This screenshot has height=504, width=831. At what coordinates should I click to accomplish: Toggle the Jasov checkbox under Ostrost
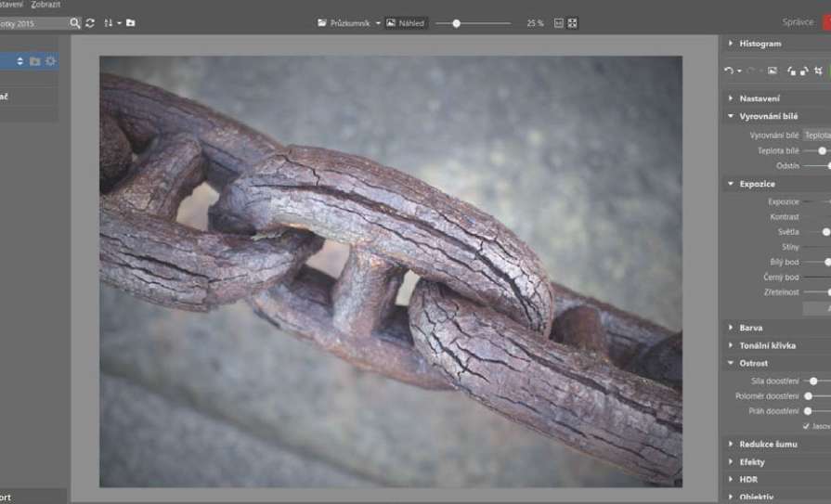tap(806, 426)
